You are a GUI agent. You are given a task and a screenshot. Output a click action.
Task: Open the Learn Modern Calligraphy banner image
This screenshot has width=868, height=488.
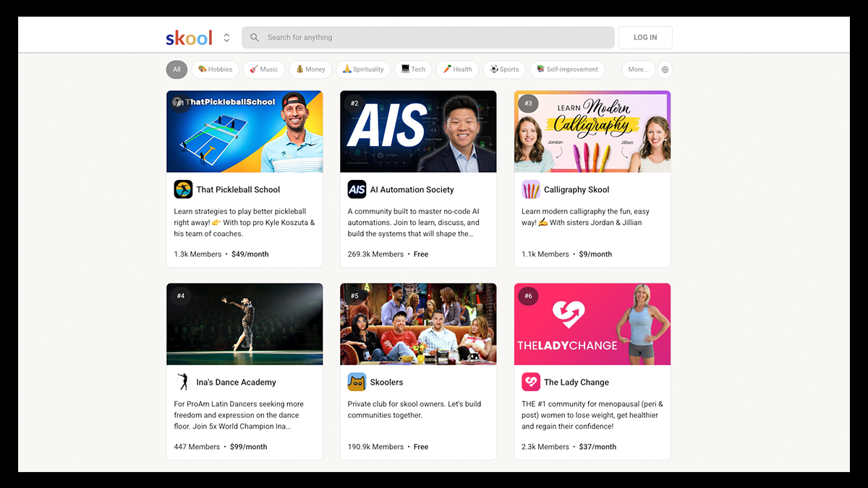pos(592,132)
